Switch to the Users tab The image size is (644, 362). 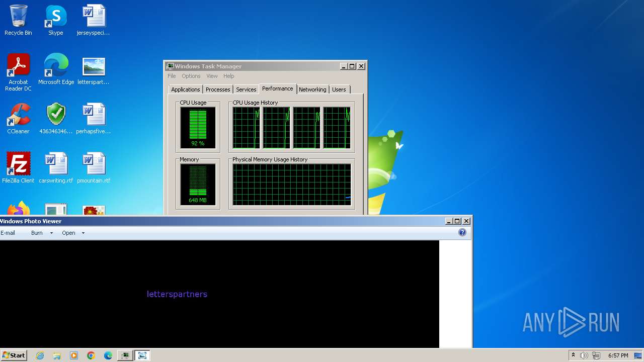pyautogui.click(x=339, y=89)
